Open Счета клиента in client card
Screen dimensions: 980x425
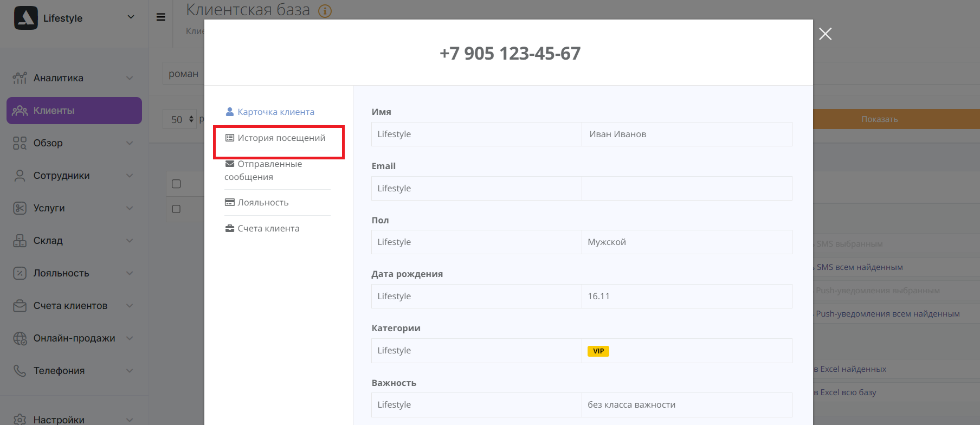click(268, 229)
